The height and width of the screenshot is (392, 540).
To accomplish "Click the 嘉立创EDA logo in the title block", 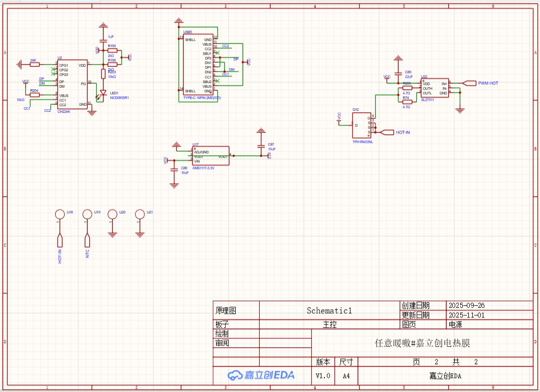I will [261, 375].
